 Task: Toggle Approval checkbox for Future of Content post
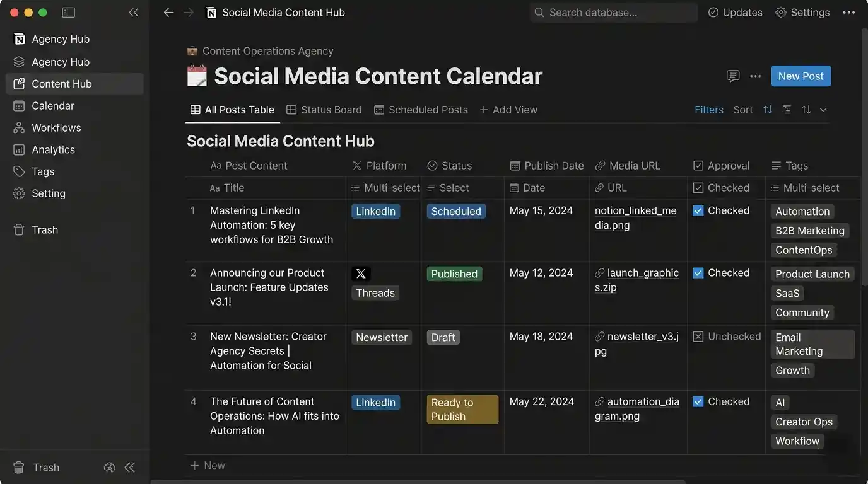pos(698,402)
